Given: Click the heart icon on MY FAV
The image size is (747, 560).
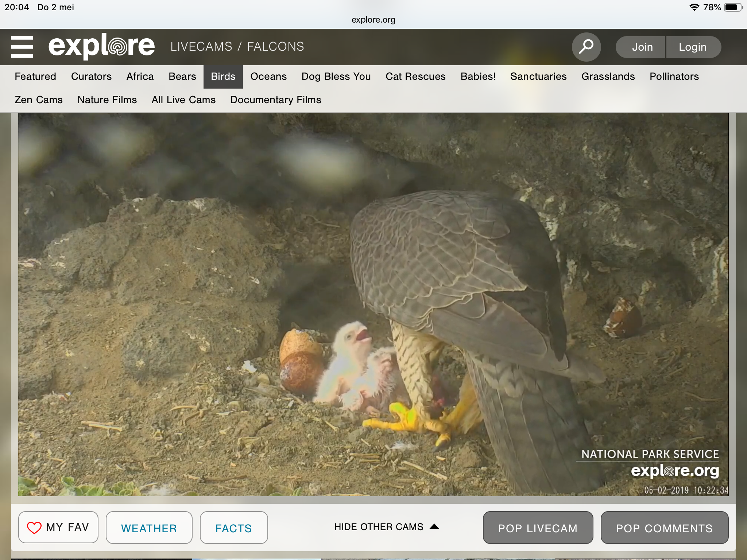Looking at the screenshot, I should (x=34, y=528).
